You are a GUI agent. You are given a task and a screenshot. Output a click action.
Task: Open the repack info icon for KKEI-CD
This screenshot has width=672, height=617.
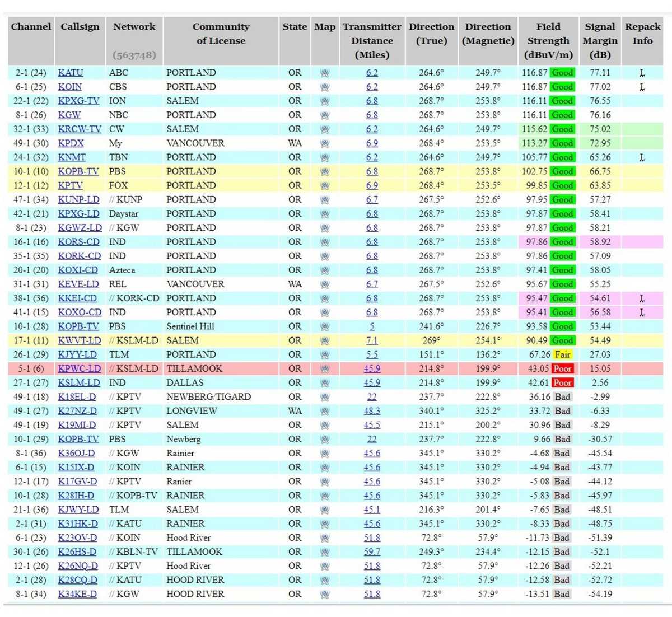[642, 298]
